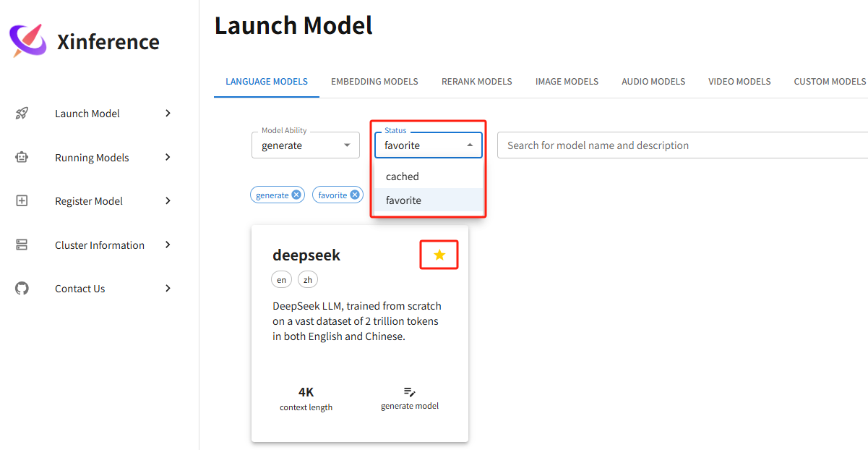Screen dimensions: 868x450
Task: Switch to the Rerank Models tab
Action: tap(477, 82)
